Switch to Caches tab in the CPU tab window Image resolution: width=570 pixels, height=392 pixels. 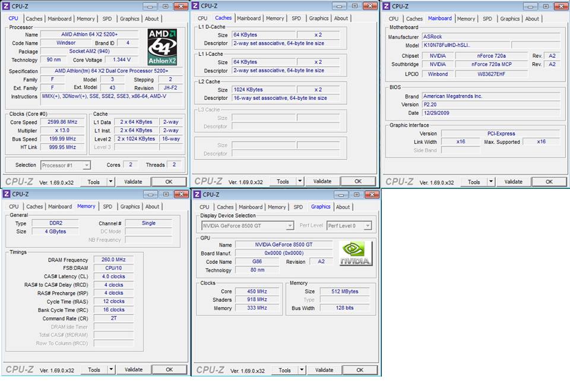[x=34, y=18]
